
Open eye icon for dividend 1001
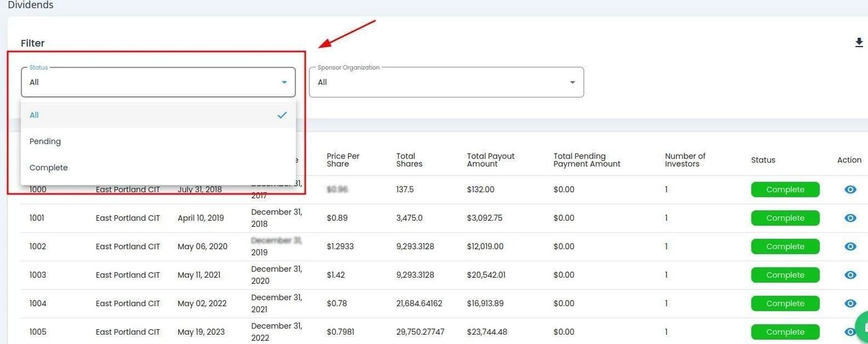(x=850, y=218)
